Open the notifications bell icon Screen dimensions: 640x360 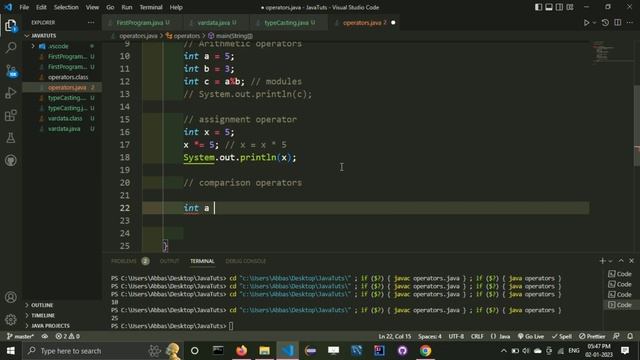[x=630, y=336]
